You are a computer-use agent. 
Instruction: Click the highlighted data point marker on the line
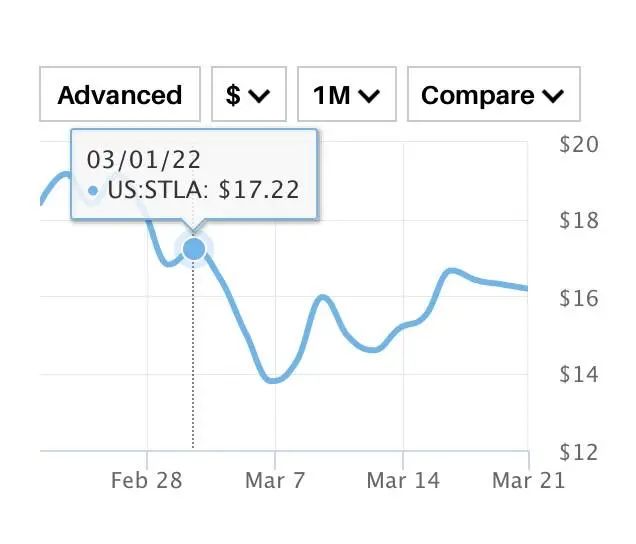pos(194,248)
